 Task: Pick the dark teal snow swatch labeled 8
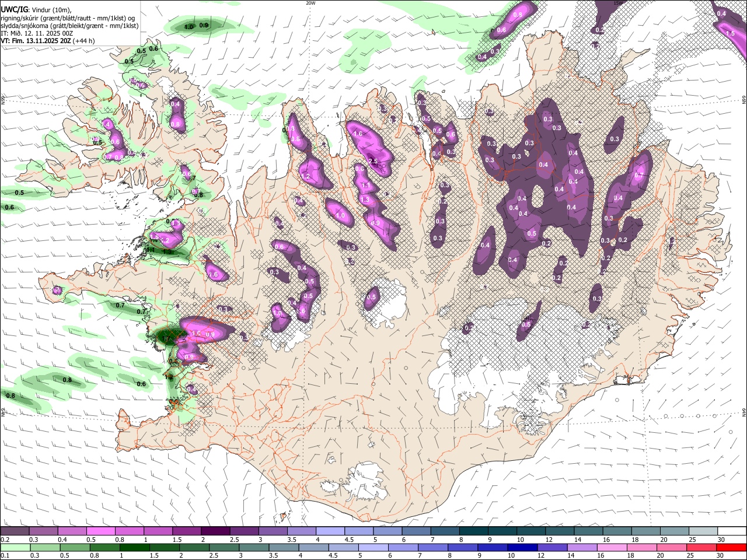473,531
